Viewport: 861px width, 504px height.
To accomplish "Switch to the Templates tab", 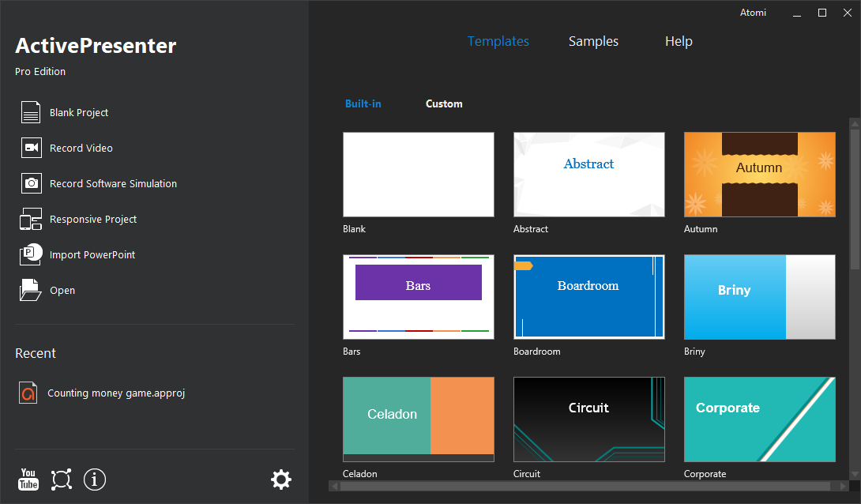I will [x=498, y=41].
